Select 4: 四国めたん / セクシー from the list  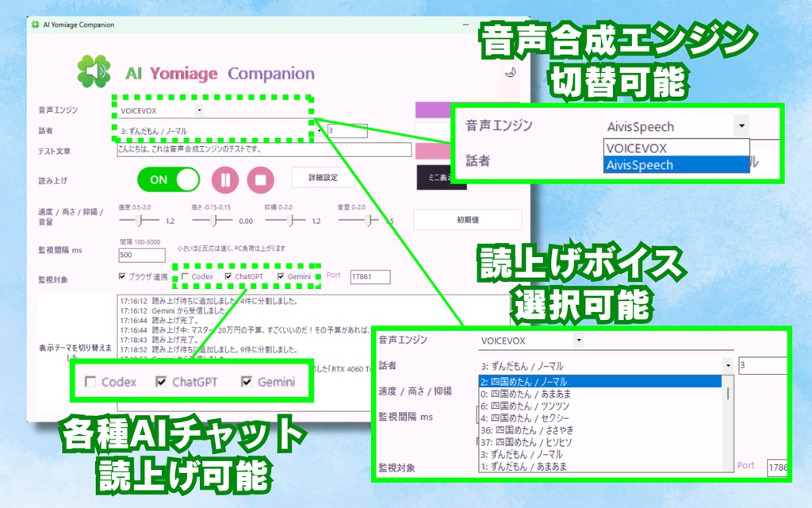(x=600, y=418)
